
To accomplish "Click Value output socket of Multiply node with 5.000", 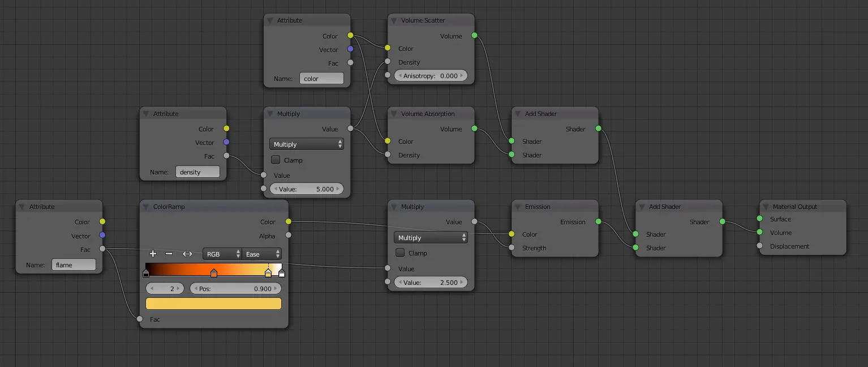I will pyautogui.click(x=350, y=129).
